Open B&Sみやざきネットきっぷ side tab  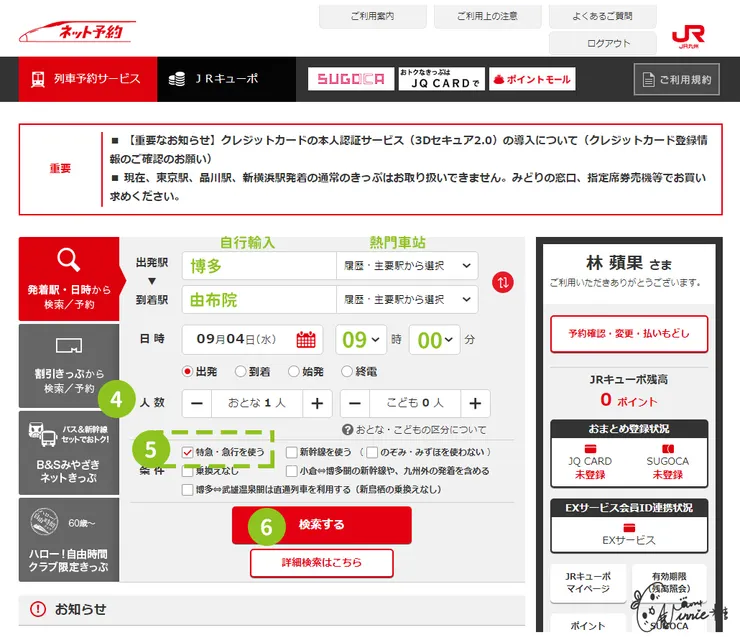pos(69,453)
